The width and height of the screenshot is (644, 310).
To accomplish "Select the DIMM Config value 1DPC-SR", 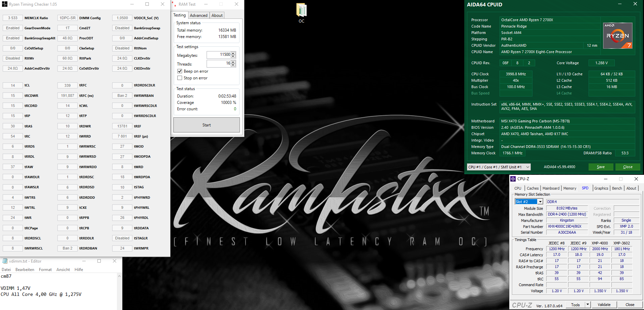I will [68, 18].
